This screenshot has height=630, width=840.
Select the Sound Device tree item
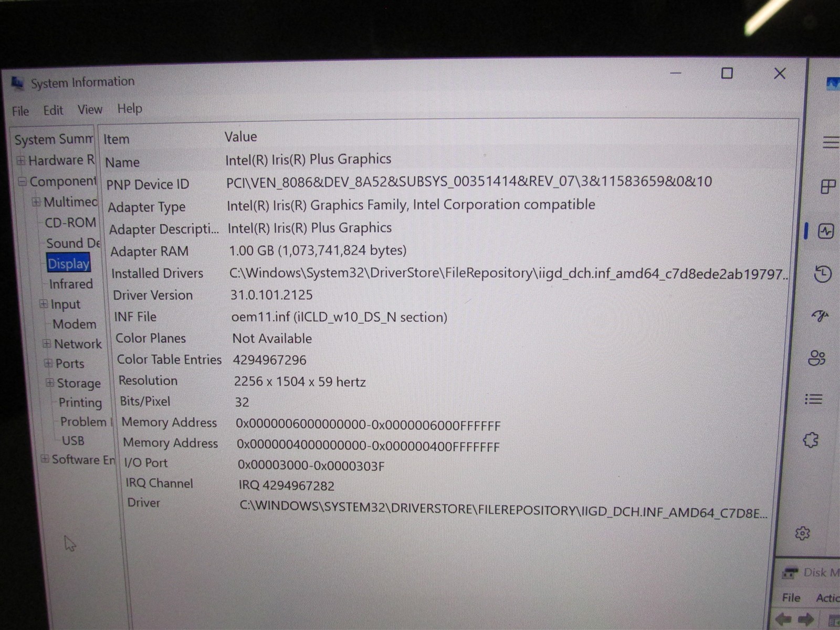click(x=73, y=243)
